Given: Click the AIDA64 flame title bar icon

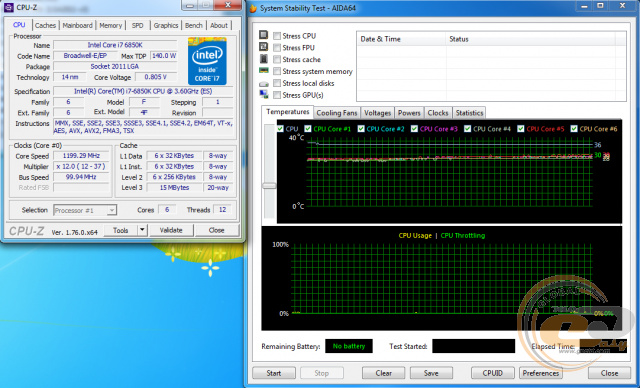Looking at the screenshot, I should [x=253, y=8].
